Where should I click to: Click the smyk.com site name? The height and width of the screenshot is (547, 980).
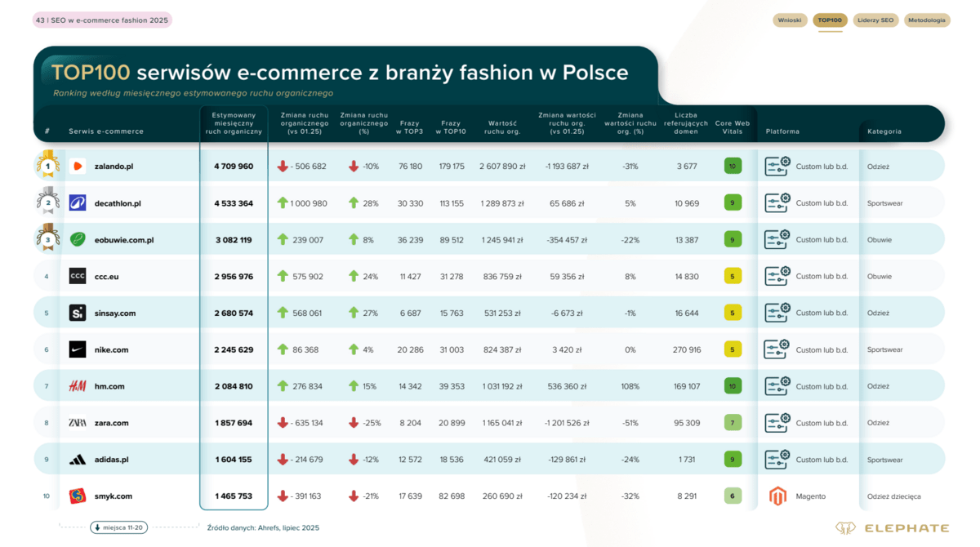[x=114, y=496]
